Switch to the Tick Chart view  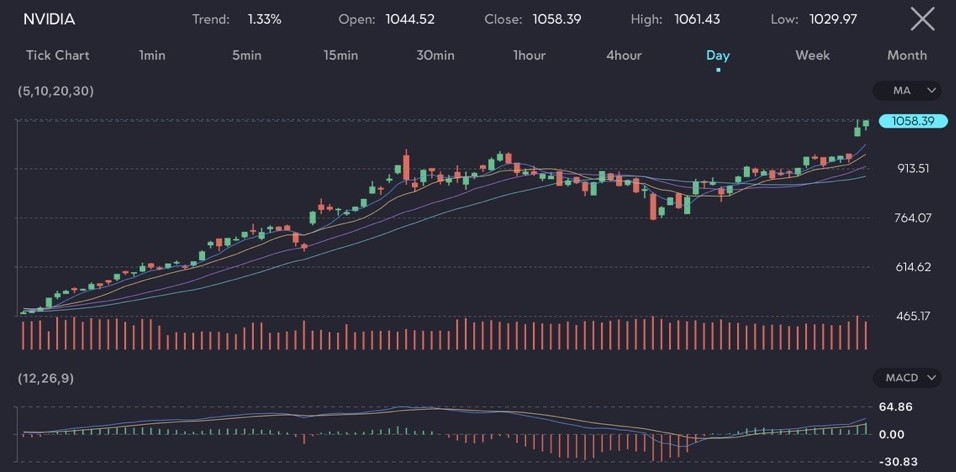[57, 55]
